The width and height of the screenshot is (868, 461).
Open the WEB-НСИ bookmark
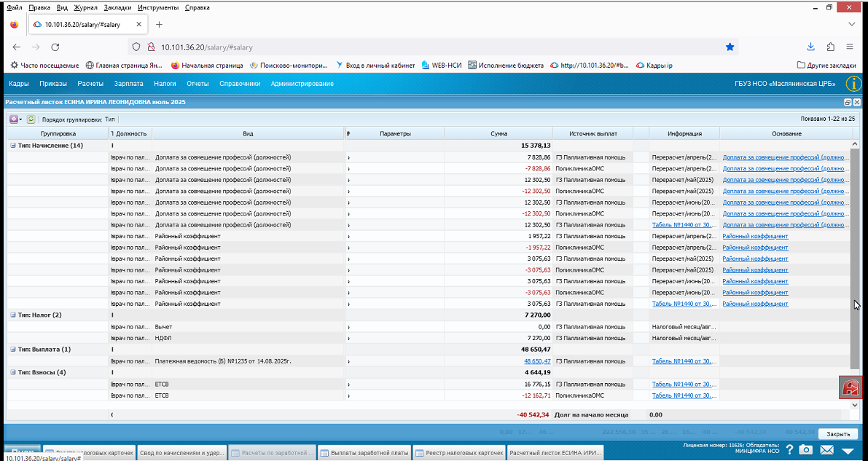click(441, 66)
